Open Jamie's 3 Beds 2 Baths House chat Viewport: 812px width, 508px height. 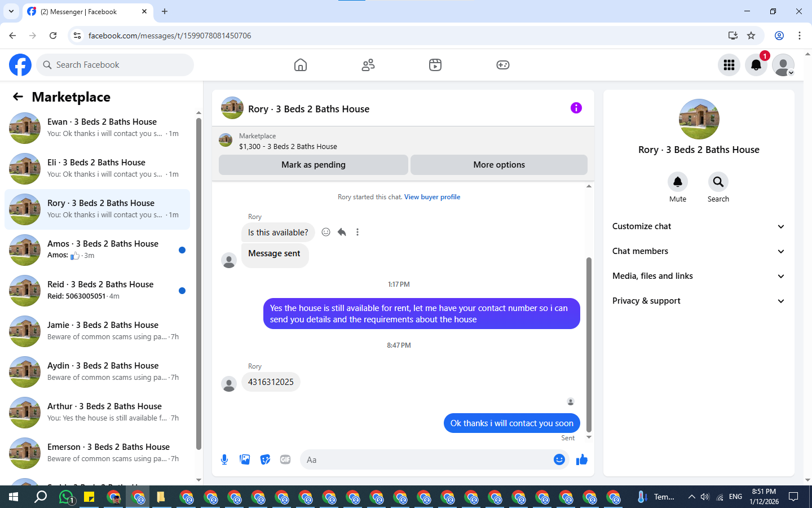click(97, 331)
